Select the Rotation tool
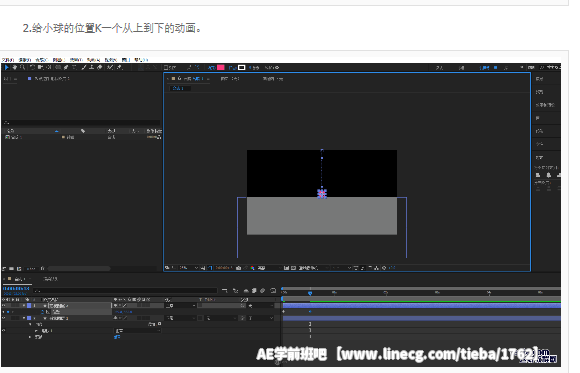The width and height of the screenshot is (580, 373). pos(33,67)
